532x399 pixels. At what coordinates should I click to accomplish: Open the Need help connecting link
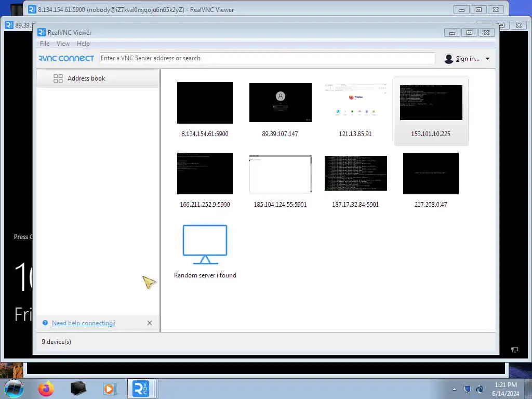(84, 323)
